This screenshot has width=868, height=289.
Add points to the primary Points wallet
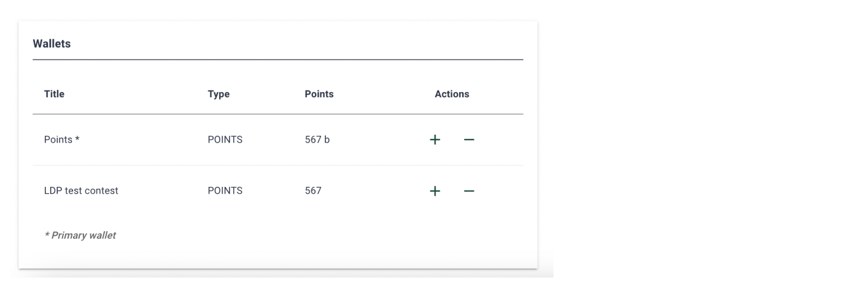click(x=435, y=140)
